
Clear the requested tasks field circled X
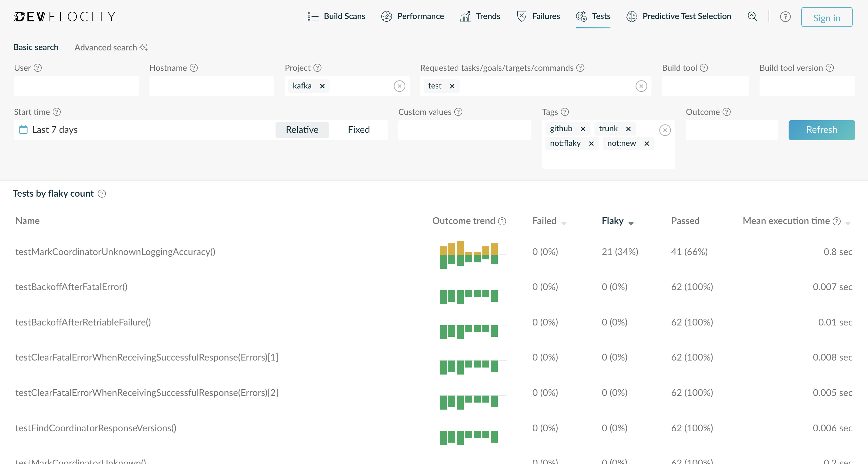pos(641,86)
